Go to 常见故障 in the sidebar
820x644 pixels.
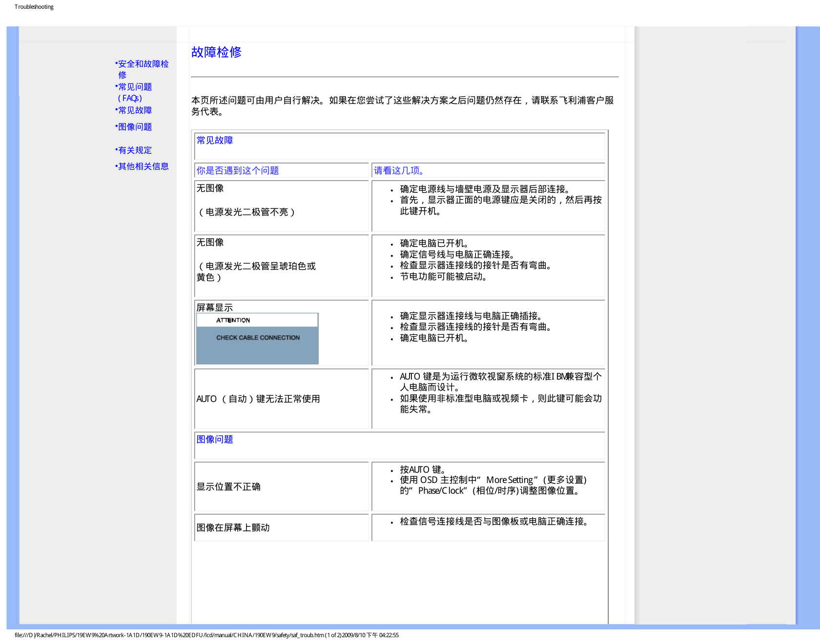click(135, 110)
